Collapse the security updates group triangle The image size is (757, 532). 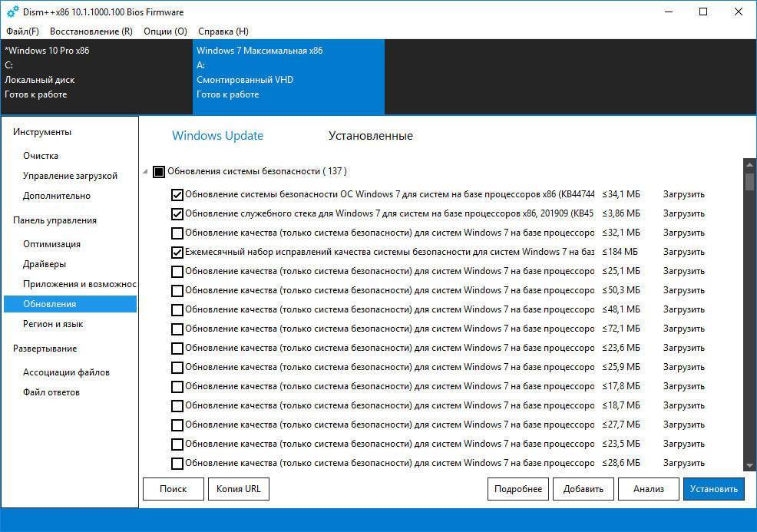coord(146,172)
